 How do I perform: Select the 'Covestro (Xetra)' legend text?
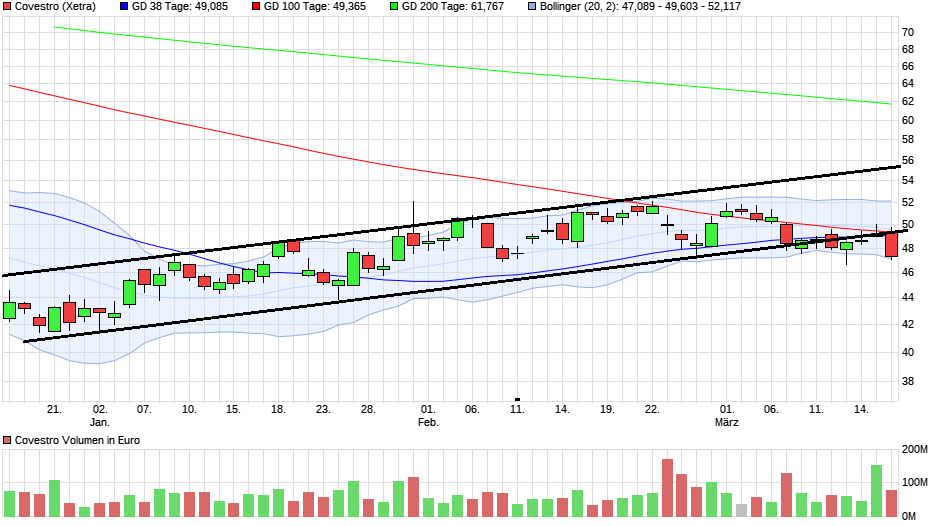coord(55,7)
